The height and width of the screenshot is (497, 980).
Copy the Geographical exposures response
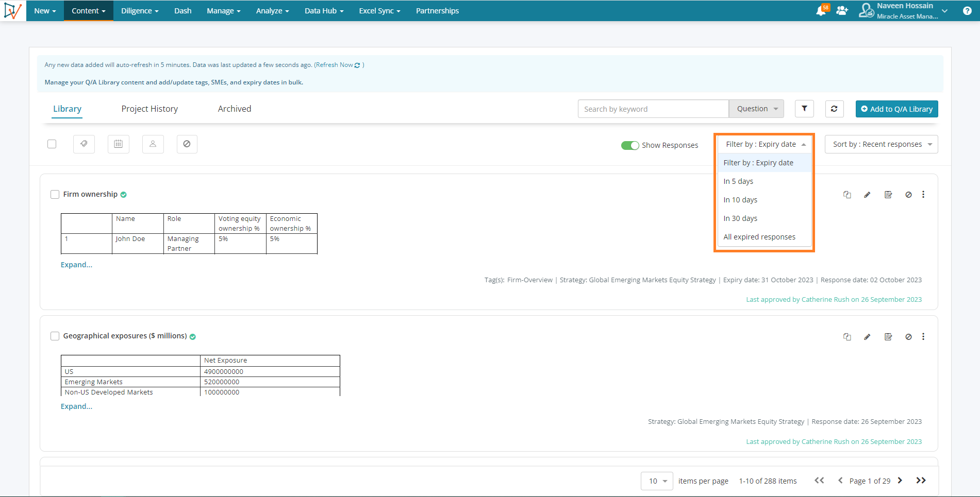pyautogui.click(x=847, y=337)
